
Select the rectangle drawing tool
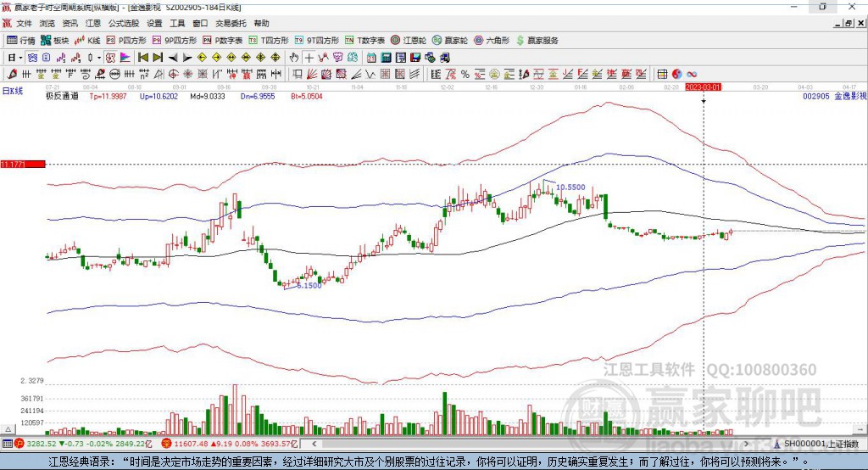click(297, 74)
